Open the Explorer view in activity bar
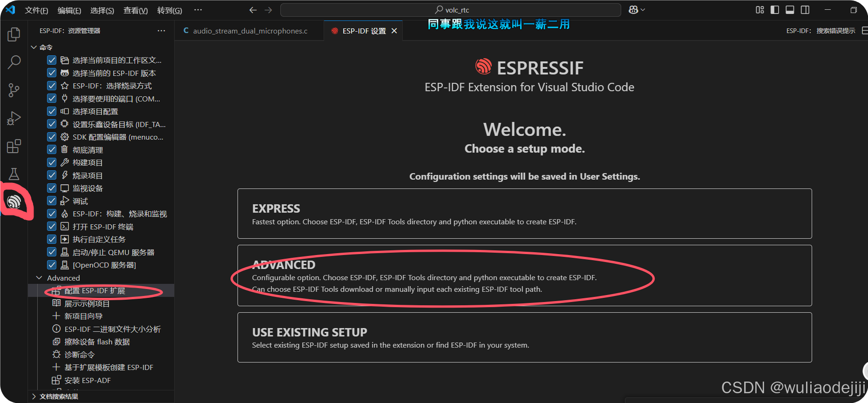Screen dimensions: 868x403 (x=14, y=34)
